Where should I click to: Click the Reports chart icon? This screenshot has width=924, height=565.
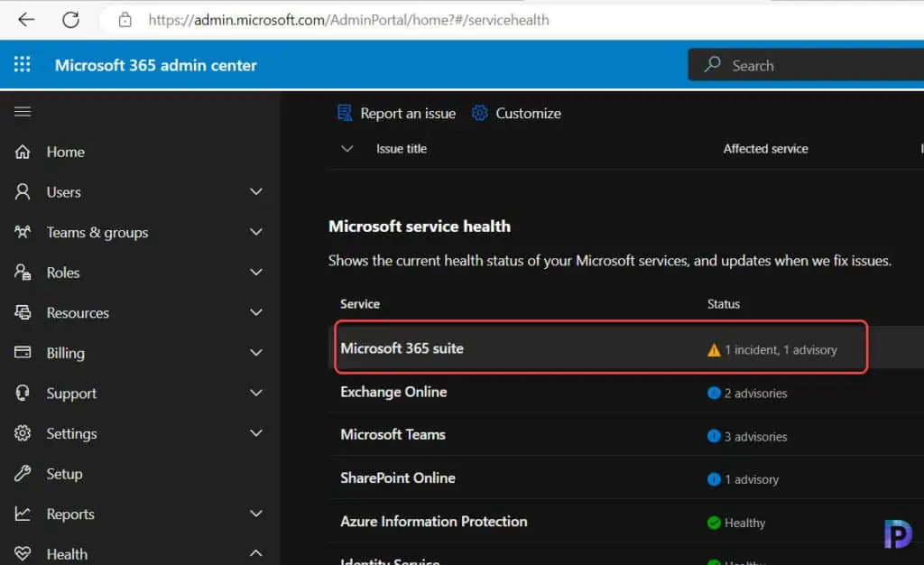(x=23, y=514)
